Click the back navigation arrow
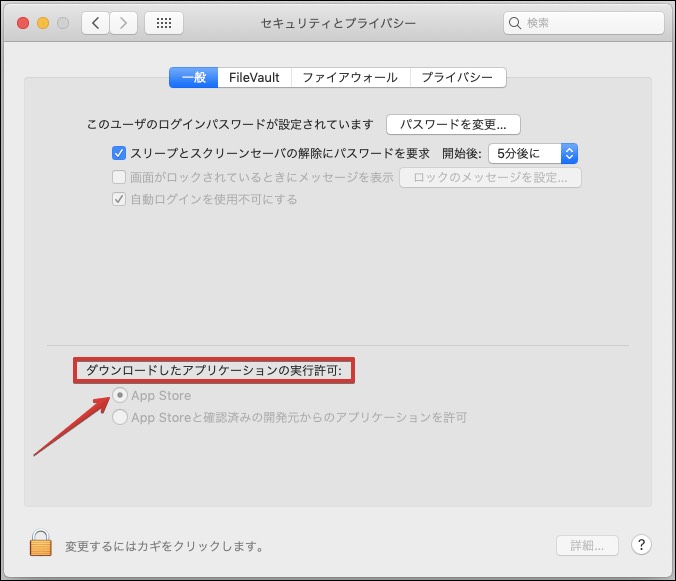This screenshot has width=676, height=581. tap(95, 23)
